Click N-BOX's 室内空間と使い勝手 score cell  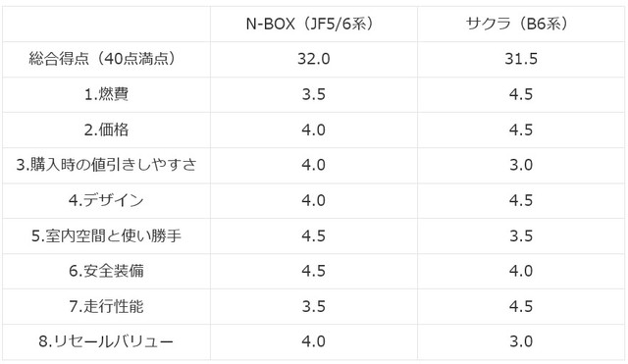(x=314, y=235)
